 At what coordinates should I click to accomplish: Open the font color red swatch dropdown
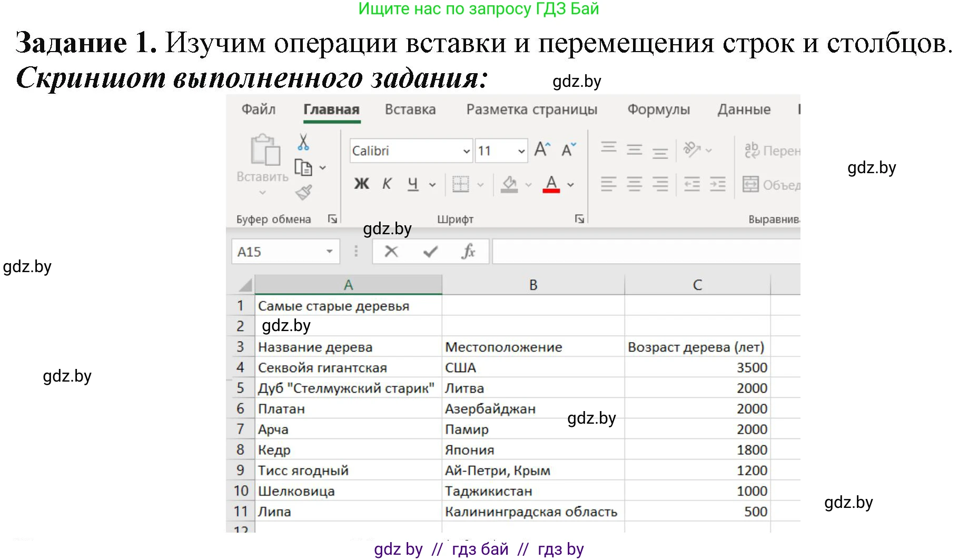(570, 185)
